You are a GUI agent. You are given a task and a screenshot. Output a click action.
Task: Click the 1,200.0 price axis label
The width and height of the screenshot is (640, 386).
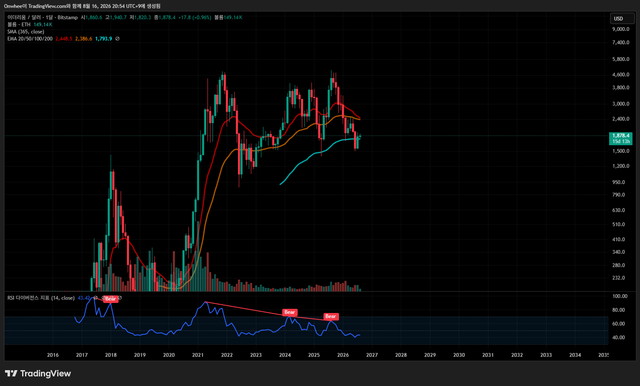[621, 166]
